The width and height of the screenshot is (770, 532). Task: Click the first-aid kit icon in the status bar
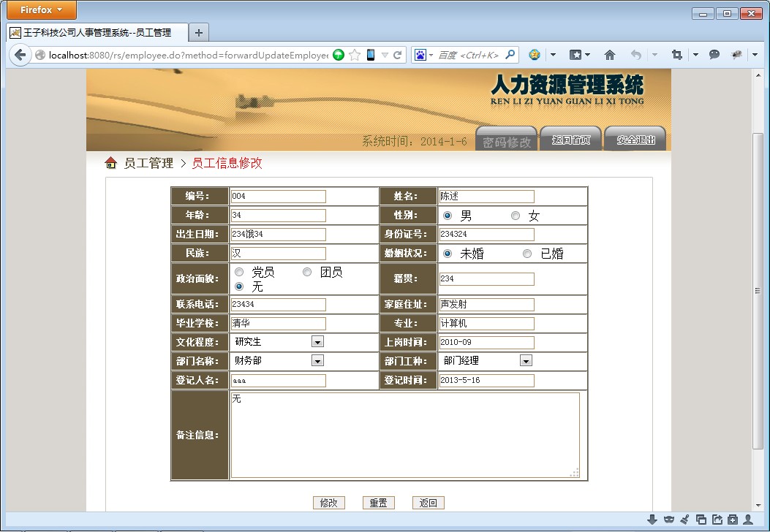pos(733,520)
